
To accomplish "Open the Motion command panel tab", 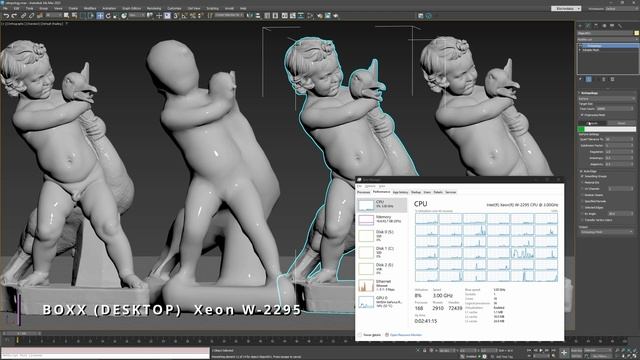I will (x=604, y=26).
